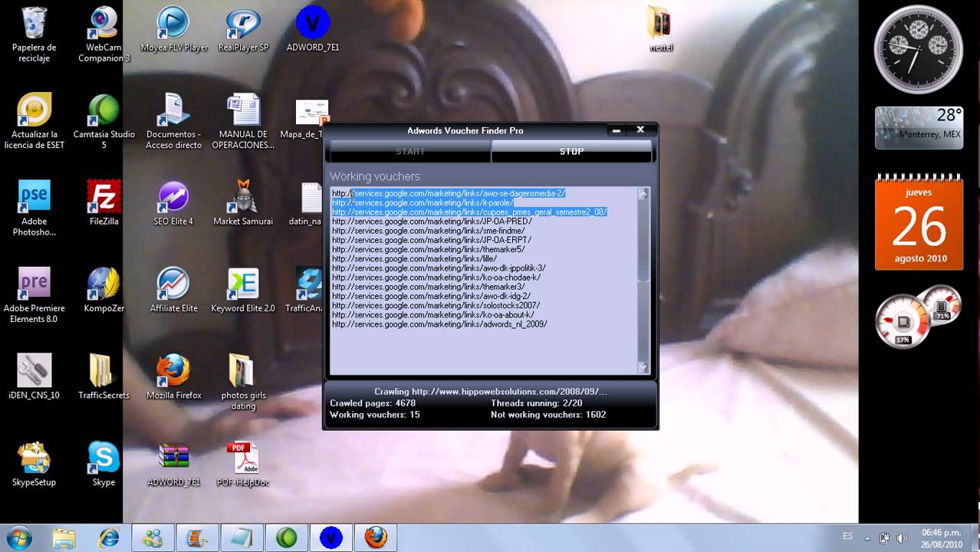Select the awo-se-dagensmedia-2 voucher link

[449, 193]
